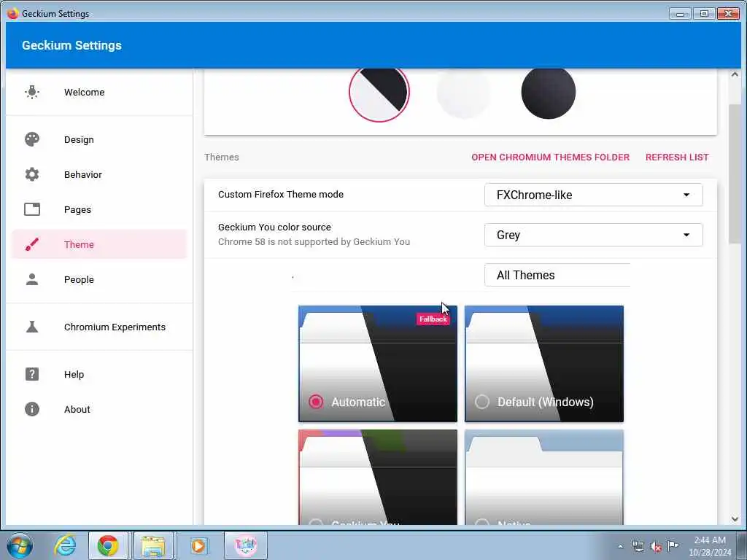Click the Theme paintbrush icon
747x560 pixels.
(32, 244)
